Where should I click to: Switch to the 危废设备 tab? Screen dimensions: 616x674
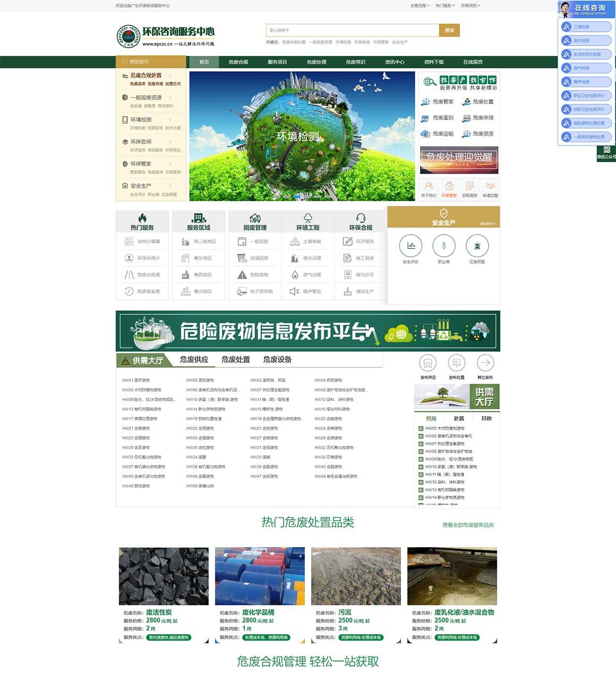pyautogui.click(x=277, y=360)
